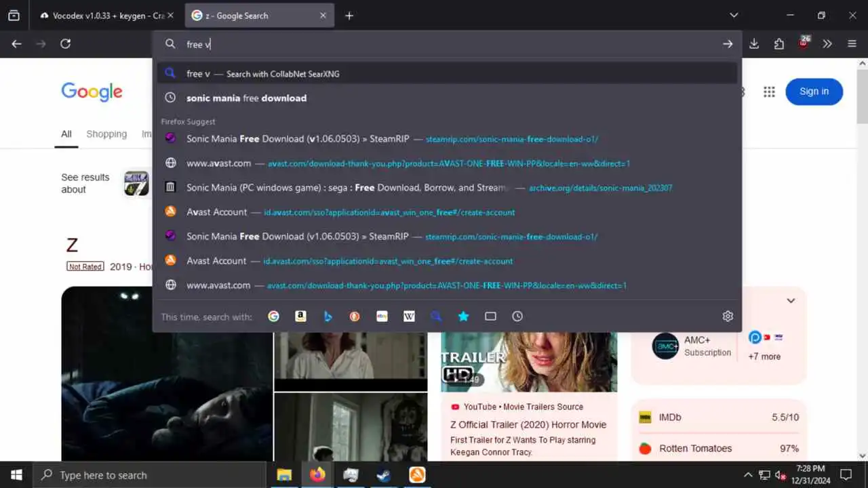
Task: Open a new tab with plus button
Action: click(349, 16)
